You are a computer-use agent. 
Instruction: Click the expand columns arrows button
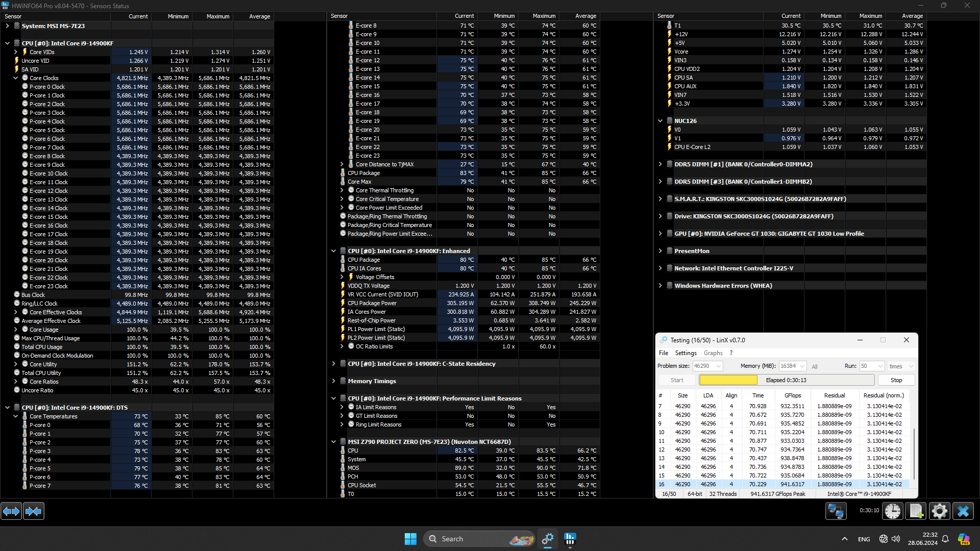[x=11, y=511]
